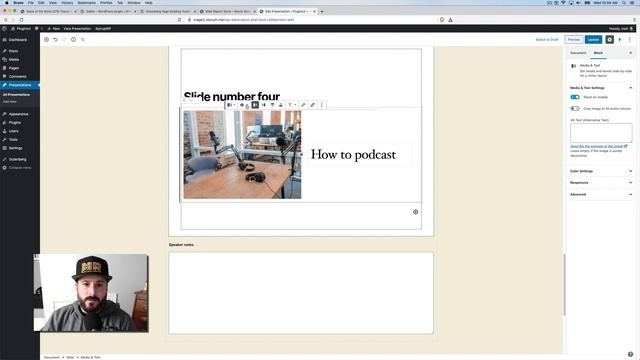Viewport: 640px width, 360px height.
Task: Click the plugin pin icon beside settings gear
Action: tap(620, 40)
